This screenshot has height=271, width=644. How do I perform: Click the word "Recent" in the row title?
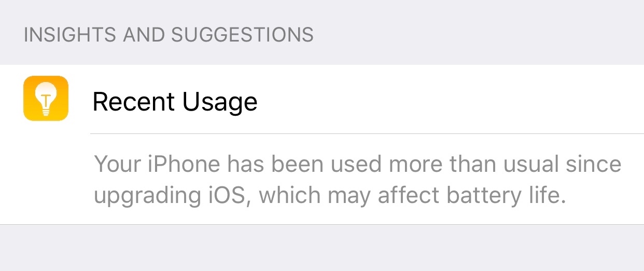pos(134,102)
